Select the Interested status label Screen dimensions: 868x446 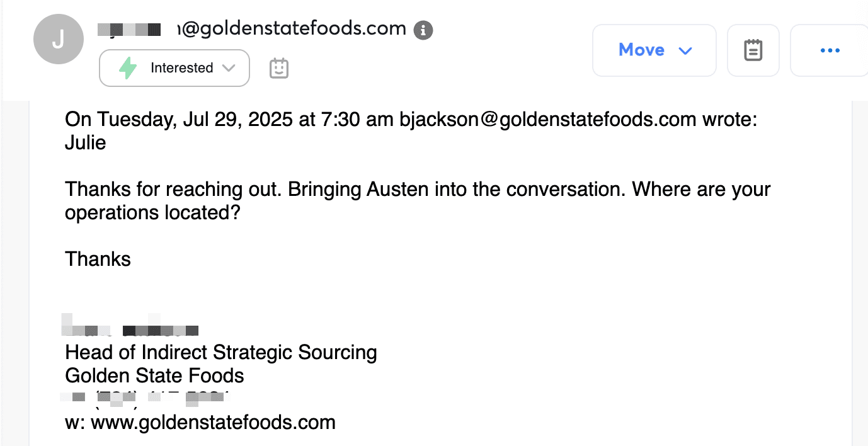point(181,68)
